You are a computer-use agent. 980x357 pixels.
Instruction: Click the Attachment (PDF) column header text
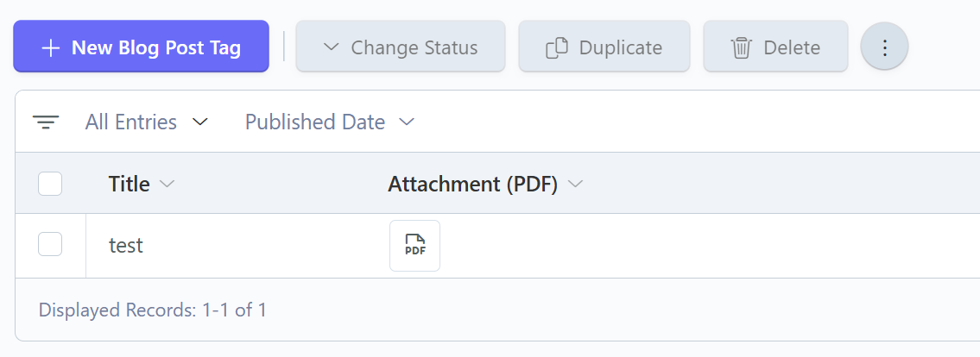[x=472, y=184]
